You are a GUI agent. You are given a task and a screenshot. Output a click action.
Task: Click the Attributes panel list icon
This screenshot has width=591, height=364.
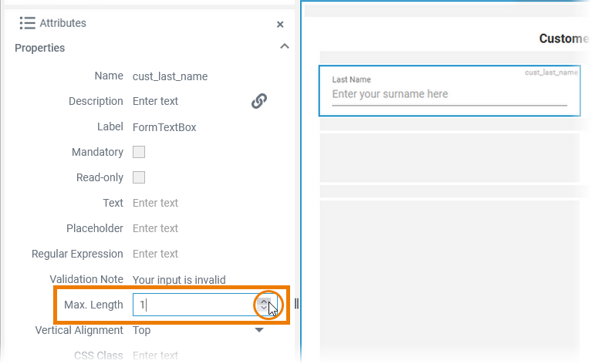click(x=27, y=23)
